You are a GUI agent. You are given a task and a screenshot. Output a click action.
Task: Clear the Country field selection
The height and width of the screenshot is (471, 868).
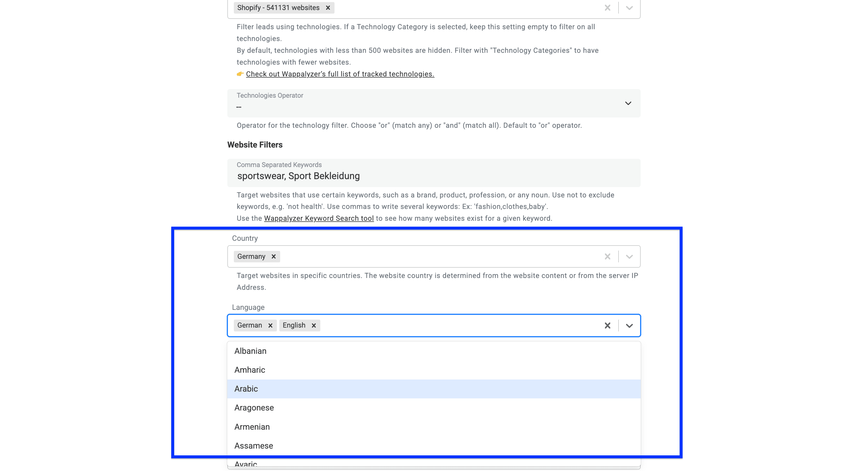[607, 256]
